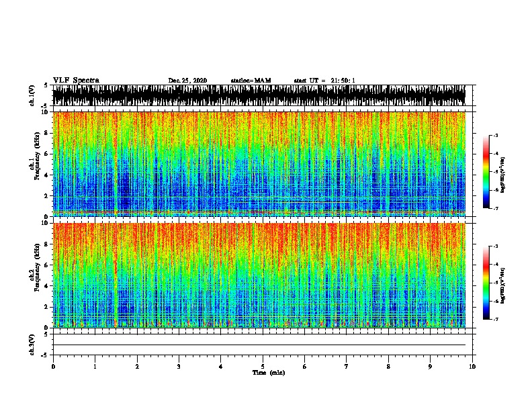This screenshot has height=411, width=532.
Task: Click time axis tick label "9"
Action: tap(430, 366)
